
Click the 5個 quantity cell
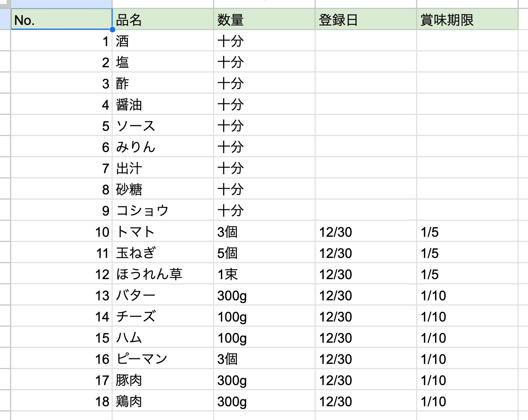264,253
